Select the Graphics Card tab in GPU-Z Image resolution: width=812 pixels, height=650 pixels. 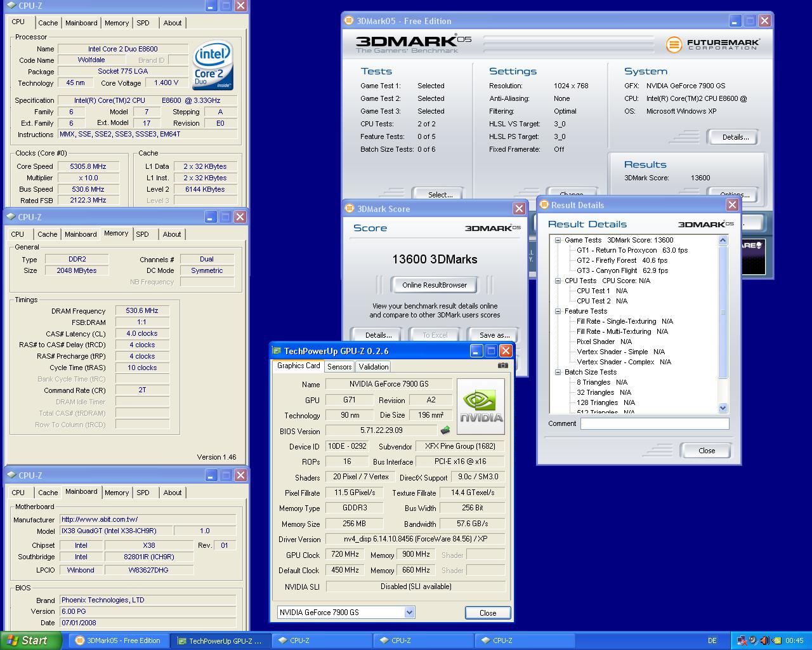point(298,366)
